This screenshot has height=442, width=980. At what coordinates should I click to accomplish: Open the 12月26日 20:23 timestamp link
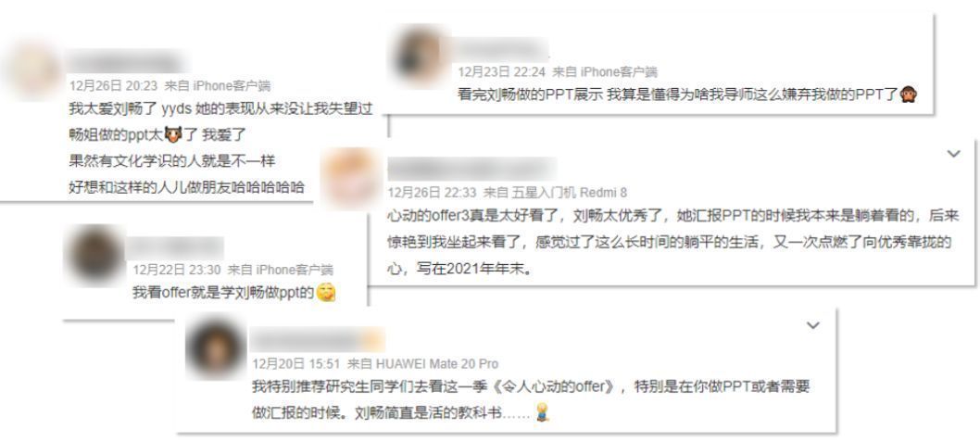pyautogui.click(x=113, y=85)
